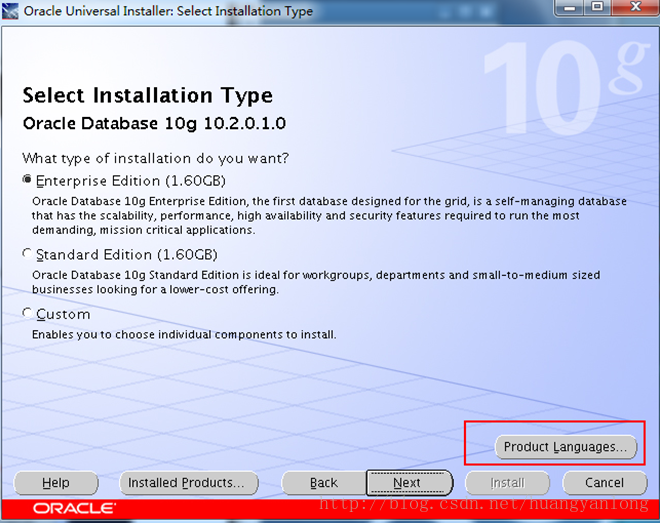Image resolution: width=660 pixels, height=523 pixels.
Task: Click the Oracle Universal Installer title icon
Action: pos(10,11)
